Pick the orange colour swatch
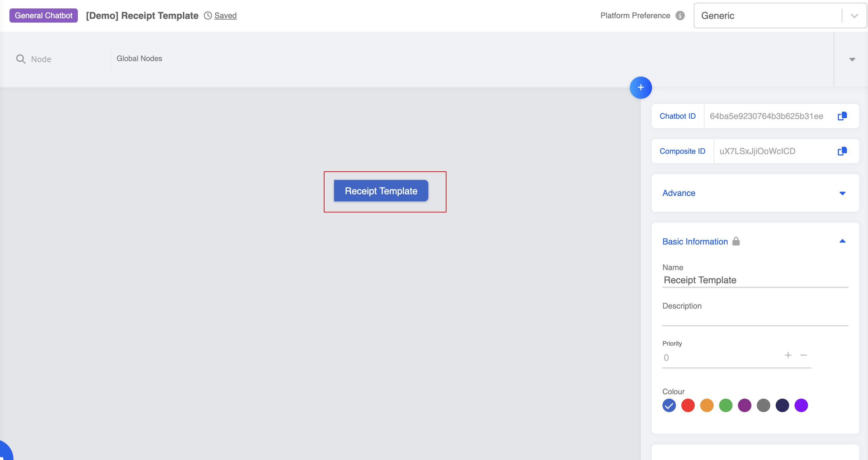The height and width of the screenshot is (460, 868). (707, 405)
